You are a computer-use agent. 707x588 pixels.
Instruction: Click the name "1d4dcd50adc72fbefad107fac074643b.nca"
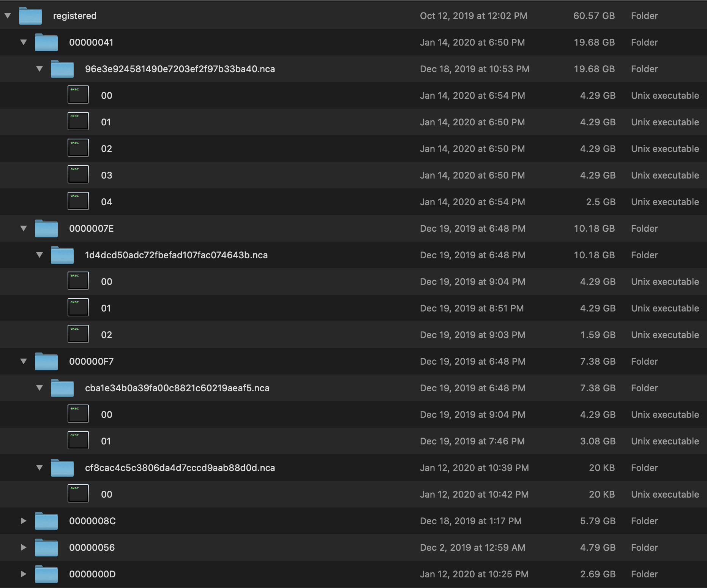click(176, 255)
